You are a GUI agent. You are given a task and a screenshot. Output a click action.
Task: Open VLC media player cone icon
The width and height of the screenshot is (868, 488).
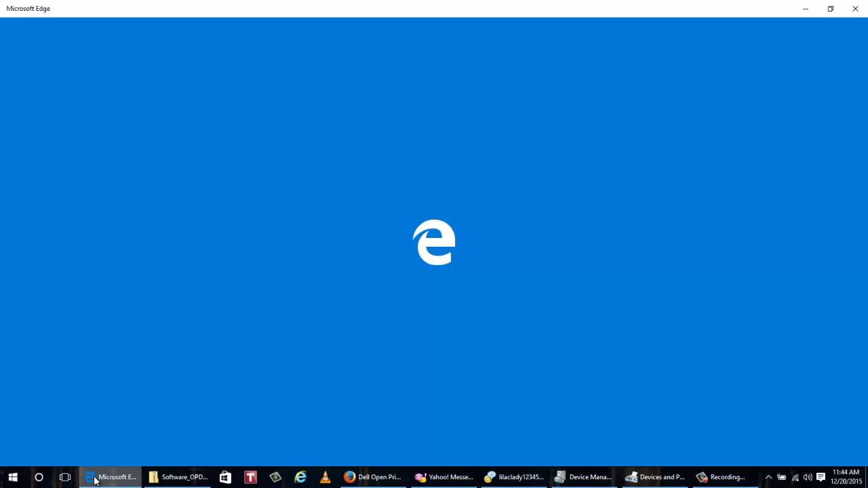(x=325, y=477)
